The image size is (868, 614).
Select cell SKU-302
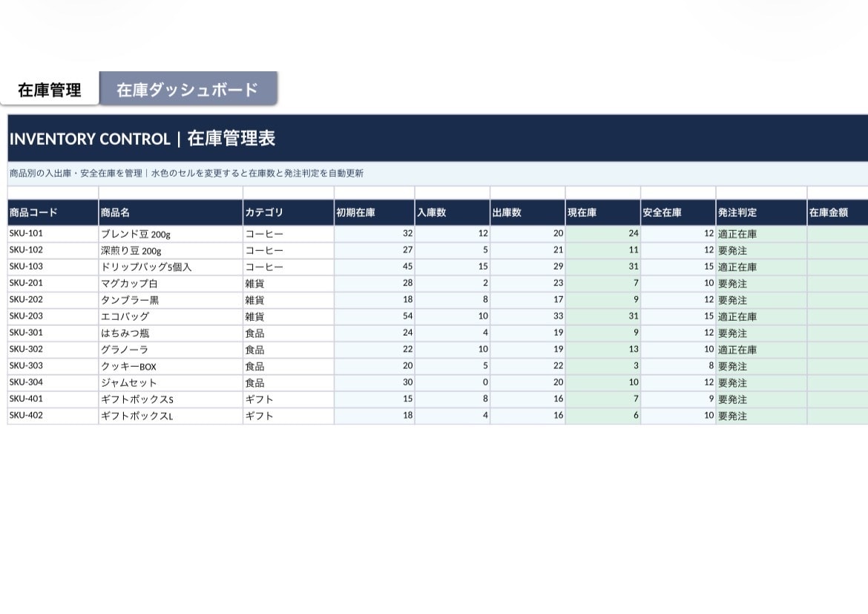[53, 350]
